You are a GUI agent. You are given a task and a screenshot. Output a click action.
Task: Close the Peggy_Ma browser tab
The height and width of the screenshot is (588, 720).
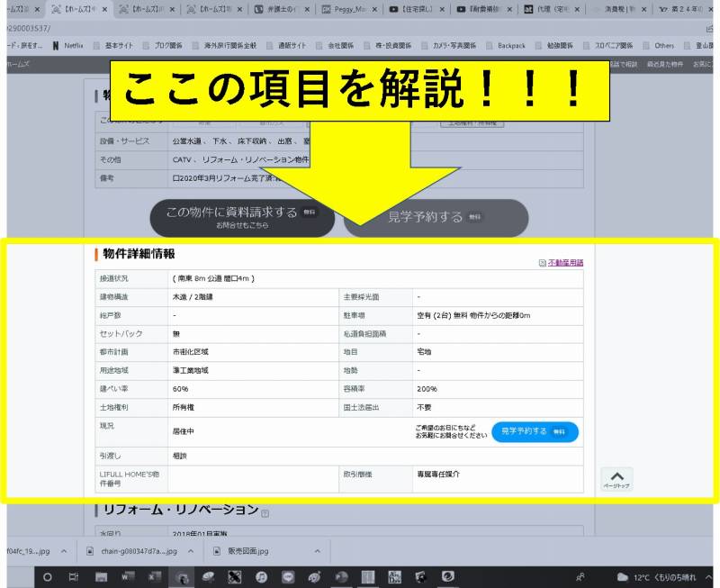tap(375, 9)
